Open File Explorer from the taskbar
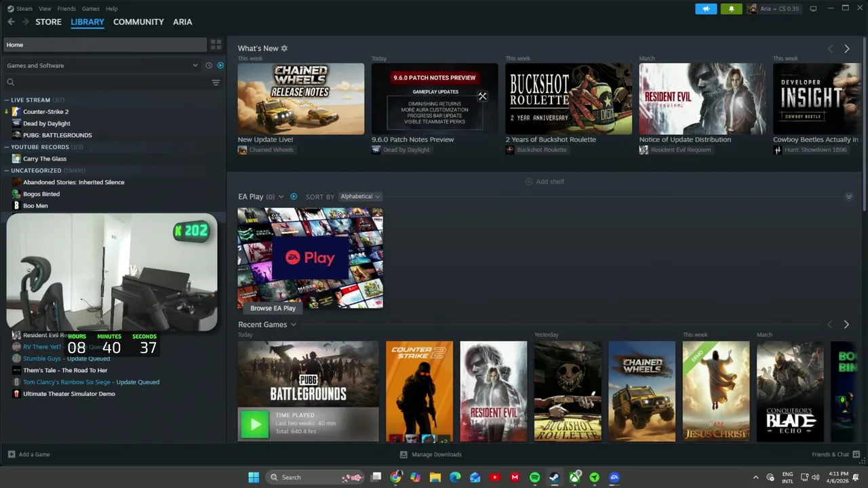 435,477
